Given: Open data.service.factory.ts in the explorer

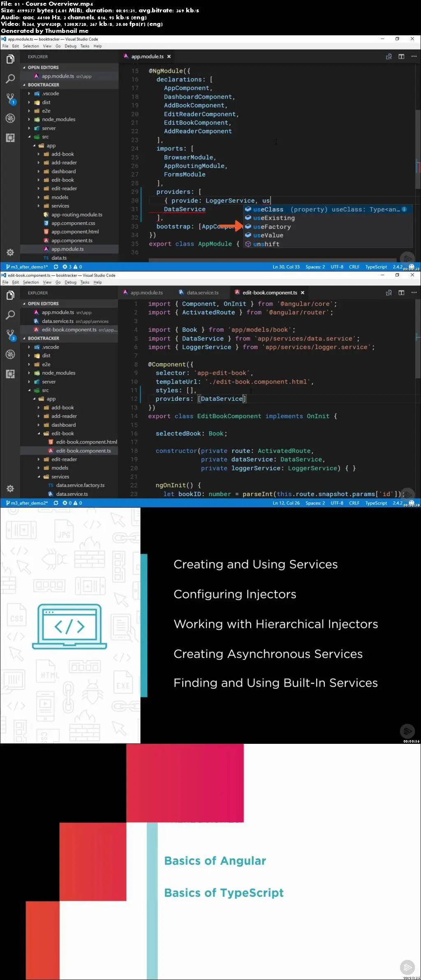Looking at the screenshot, I should [80, 485].
